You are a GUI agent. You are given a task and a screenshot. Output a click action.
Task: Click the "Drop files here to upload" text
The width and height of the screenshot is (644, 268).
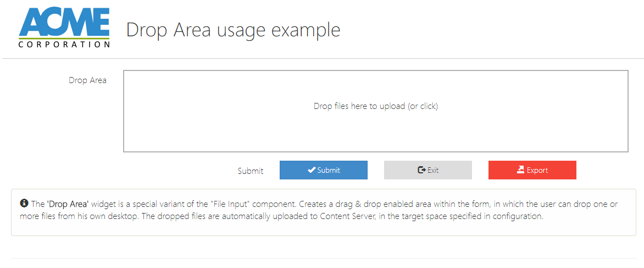click(359, 106)
